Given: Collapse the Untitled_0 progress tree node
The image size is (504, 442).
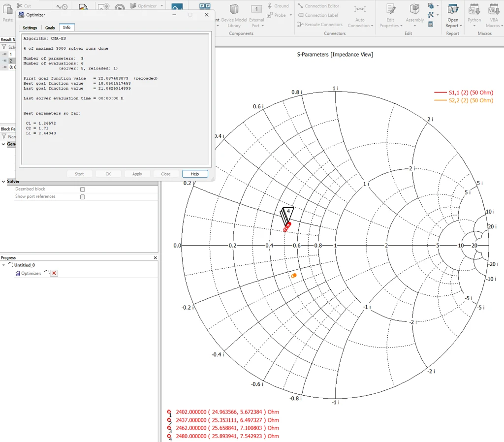Looking at the screenshot, I should tap(3, 265).
